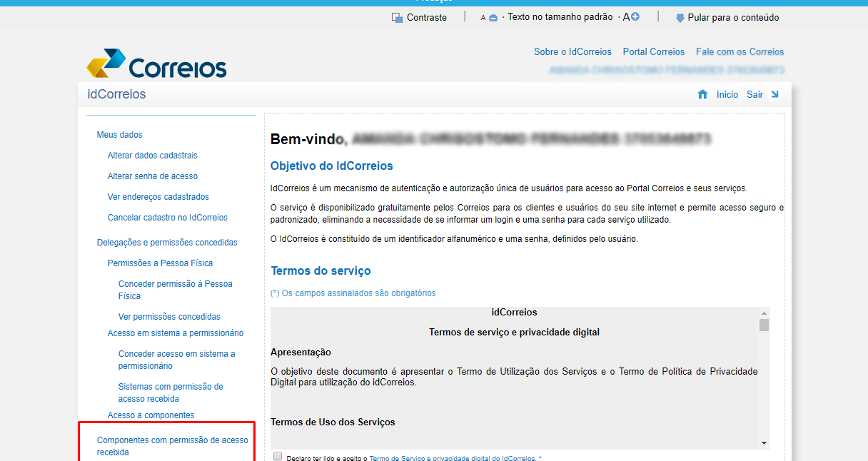Screen dimensions: 868x461
Task: Click the Apresentação heading in the terms box
Action: point(301,352)
